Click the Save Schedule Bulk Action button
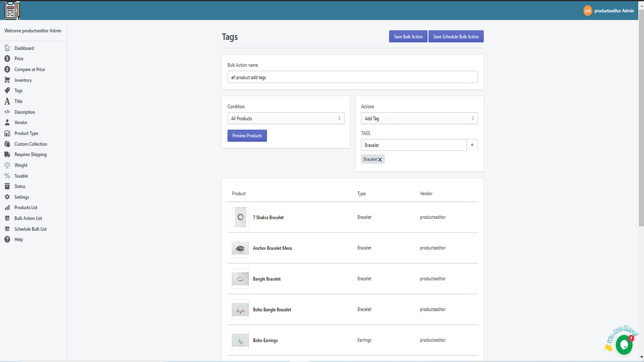The width and height of the screenshot is (644, 362). (x=456, y=37)
